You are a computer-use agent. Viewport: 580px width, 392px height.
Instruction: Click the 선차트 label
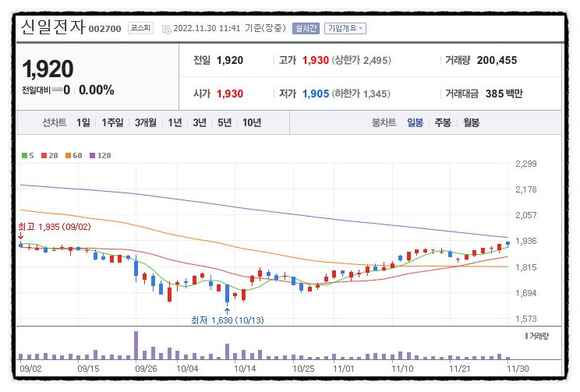point(54,122)
